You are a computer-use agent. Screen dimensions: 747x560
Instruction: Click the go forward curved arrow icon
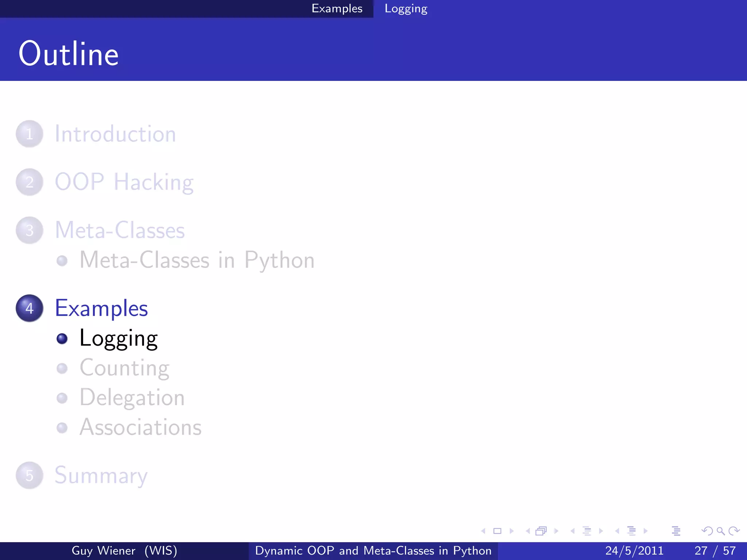pyautogui.click(x=734, y=531)
